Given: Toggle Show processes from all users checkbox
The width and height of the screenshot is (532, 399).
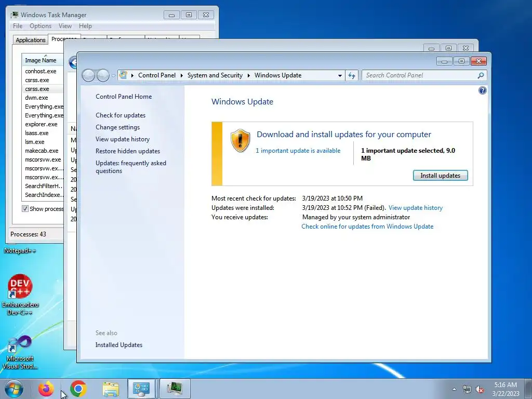Looking at the screenshot, I should (x=25, y=209).
